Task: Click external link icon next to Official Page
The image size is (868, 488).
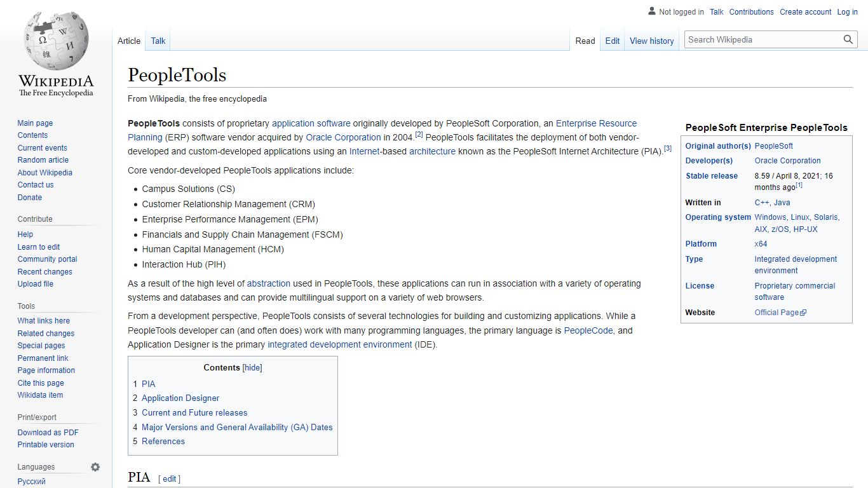Action: [803, 313]
